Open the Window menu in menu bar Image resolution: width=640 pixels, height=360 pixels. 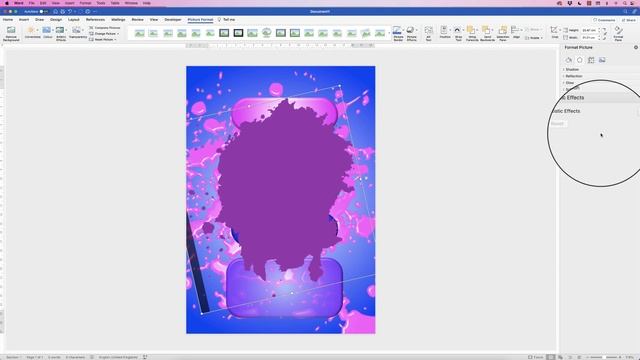[x=131, y=3]
